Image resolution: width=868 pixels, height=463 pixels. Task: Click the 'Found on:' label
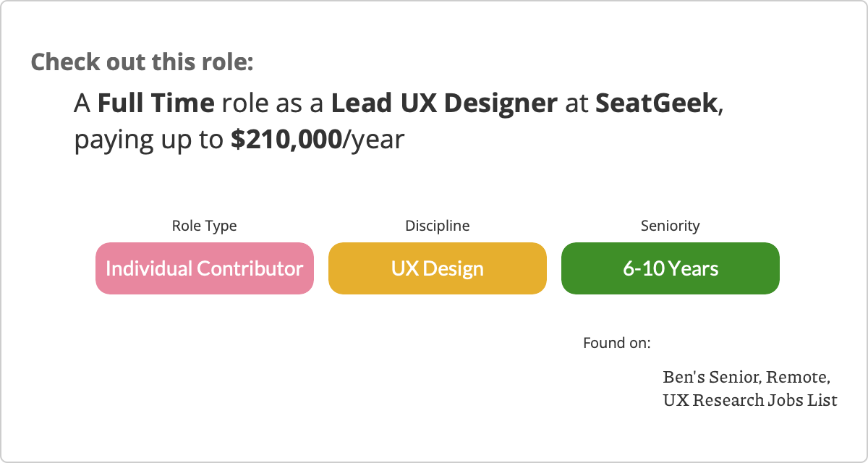(616, 342)
